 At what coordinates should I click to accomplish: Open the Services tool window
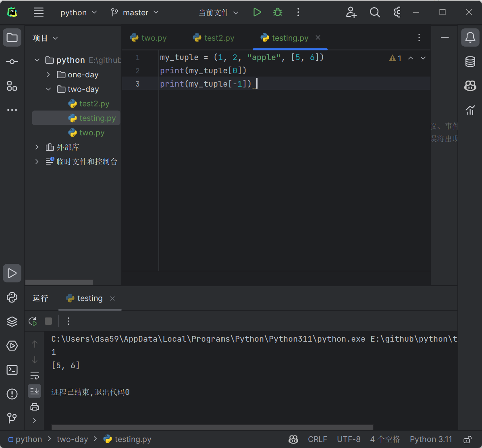click(x=12, y=346)
